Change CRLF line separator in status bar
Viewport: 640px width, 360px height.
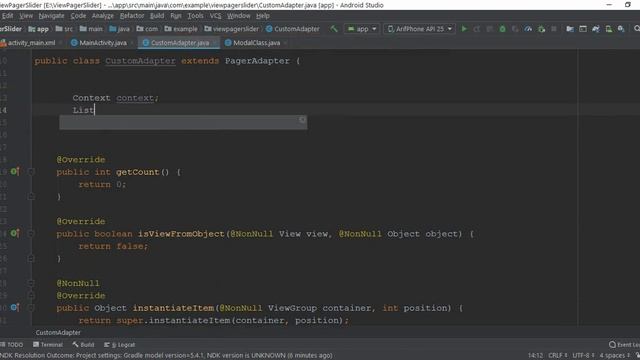click(x=558, y=356)
